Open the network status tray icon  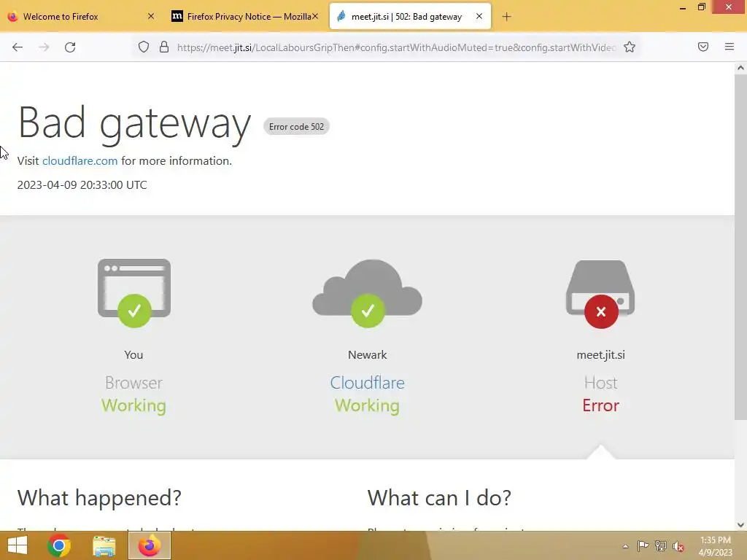point(661,546)
